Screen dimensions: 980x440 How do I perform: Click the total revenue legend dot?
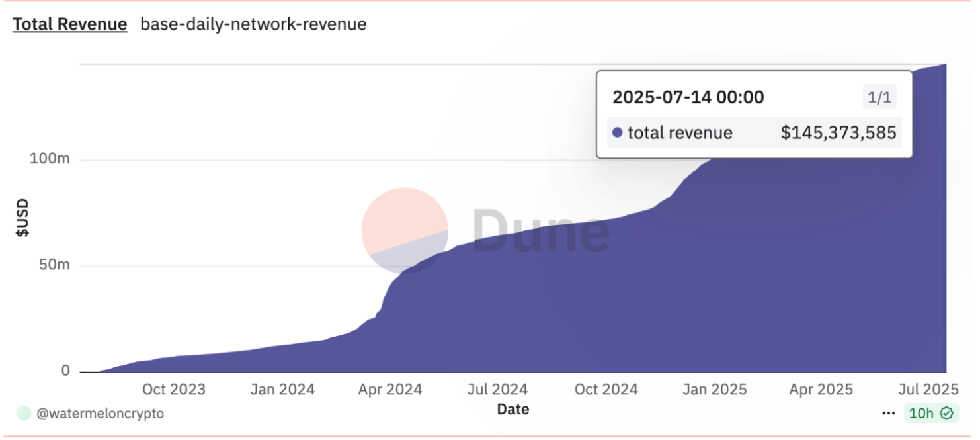click(x=617, y=133)
